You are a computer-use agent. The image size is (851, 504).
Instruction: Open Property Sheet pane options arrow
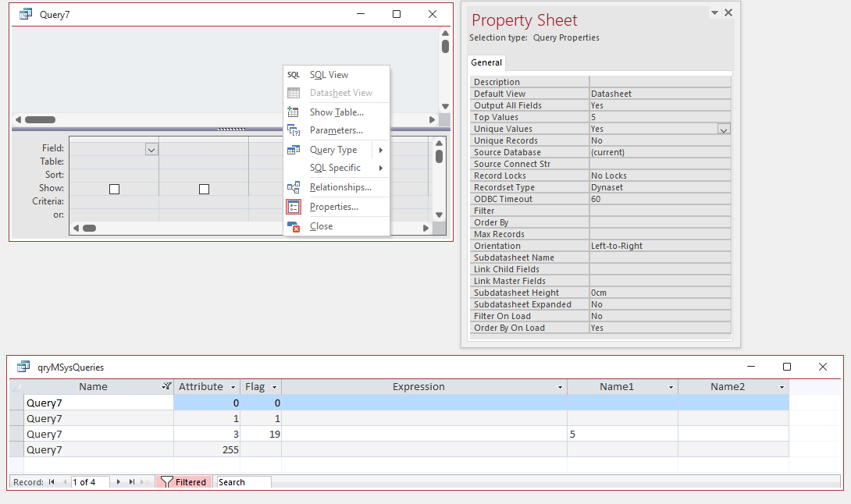(x=715, y=12)
